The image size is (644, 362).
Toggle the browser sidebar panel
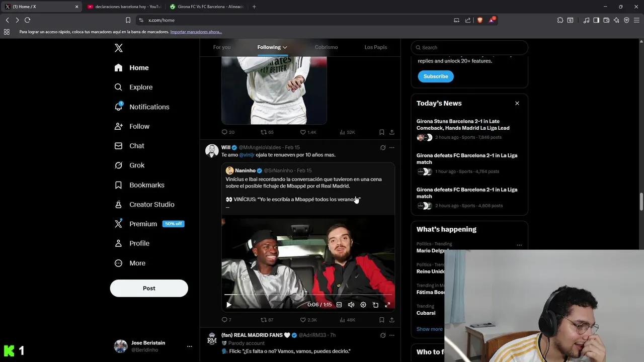(x=596, y=20)
